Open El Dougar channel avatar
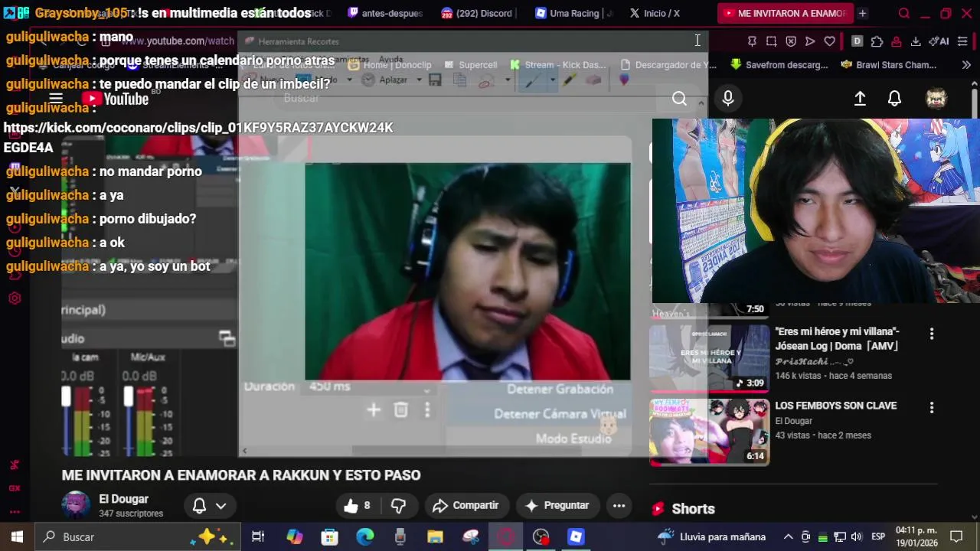The width and height of the screenshot is (980, 551). pyautogui.click(x=75, y=505)
